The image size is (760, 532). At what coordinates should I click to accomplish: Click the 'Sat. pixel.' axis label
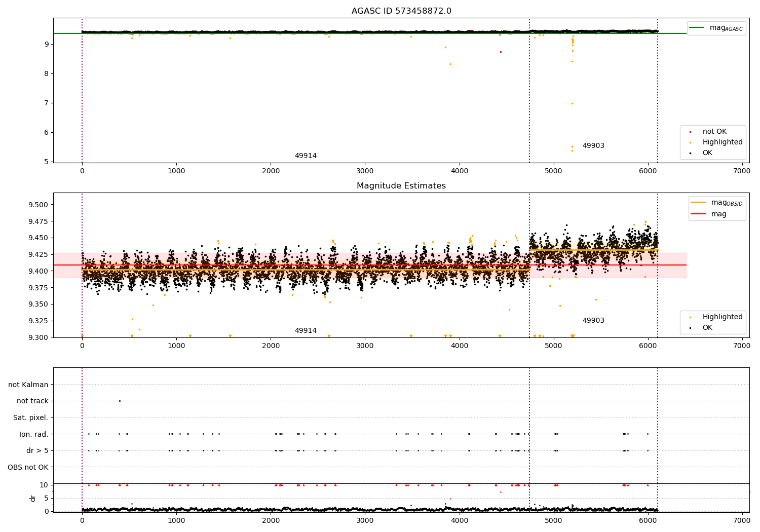click(x=30, y=417)
